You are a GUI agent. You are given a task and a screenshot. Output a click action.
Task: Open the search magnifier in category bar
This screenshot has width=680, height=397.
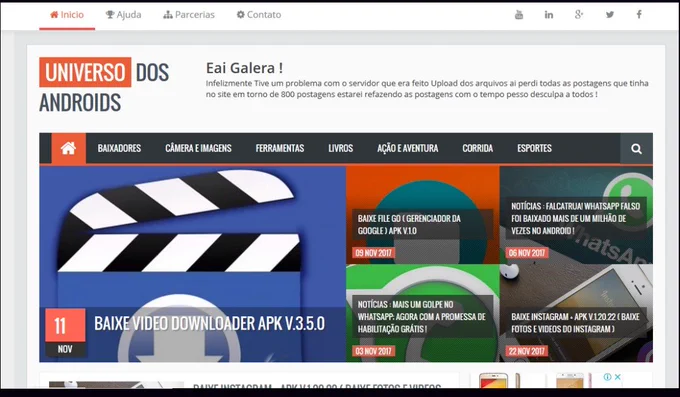pos(636,149)
